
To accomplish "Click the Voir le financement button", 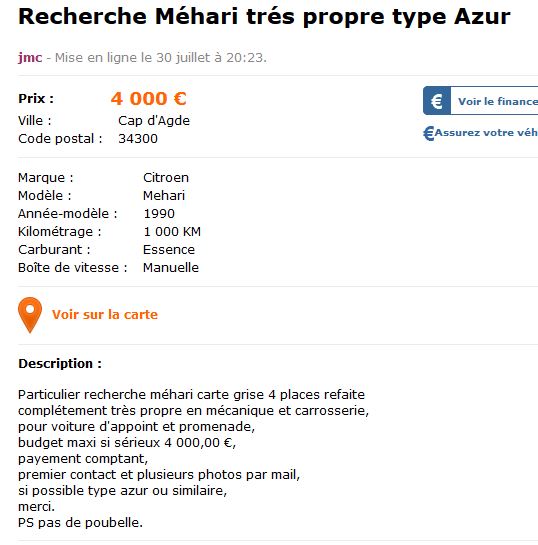I will 480,101.
